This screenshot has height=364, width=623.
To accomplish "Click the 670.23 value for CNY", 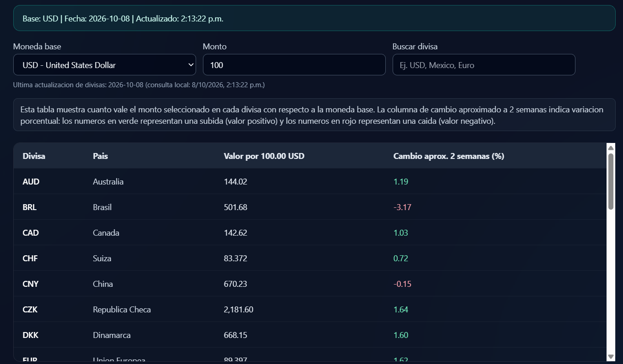I will pos(235,284).
